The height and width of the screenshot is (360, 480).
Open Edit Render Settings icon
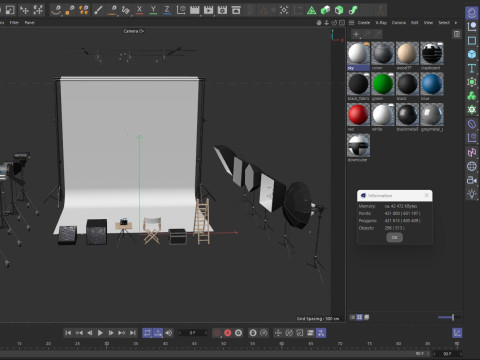coord(222,10)
